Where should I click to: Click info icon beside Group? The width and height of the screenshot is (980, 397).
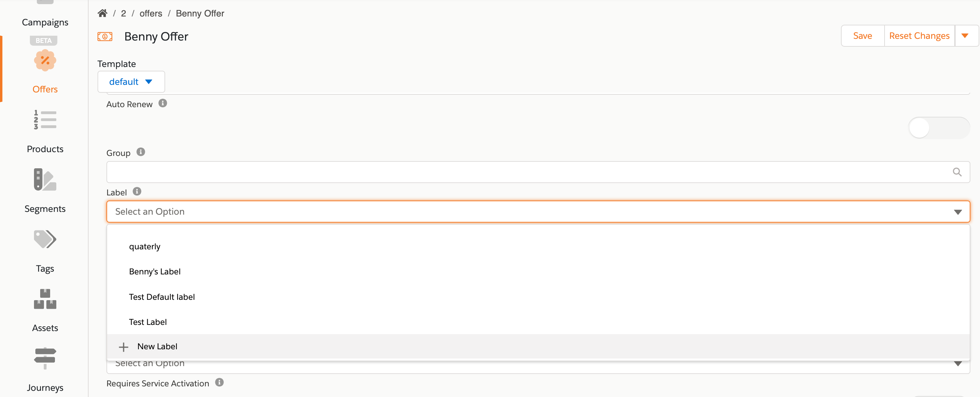pos(141,152)
